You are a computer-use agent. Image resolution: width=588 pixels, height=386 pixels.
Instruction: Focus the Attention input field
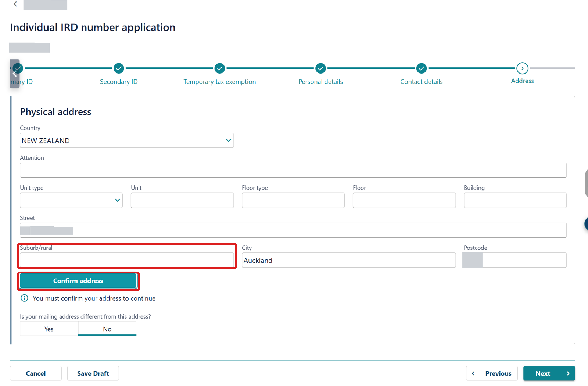click(x=293, y=170)
